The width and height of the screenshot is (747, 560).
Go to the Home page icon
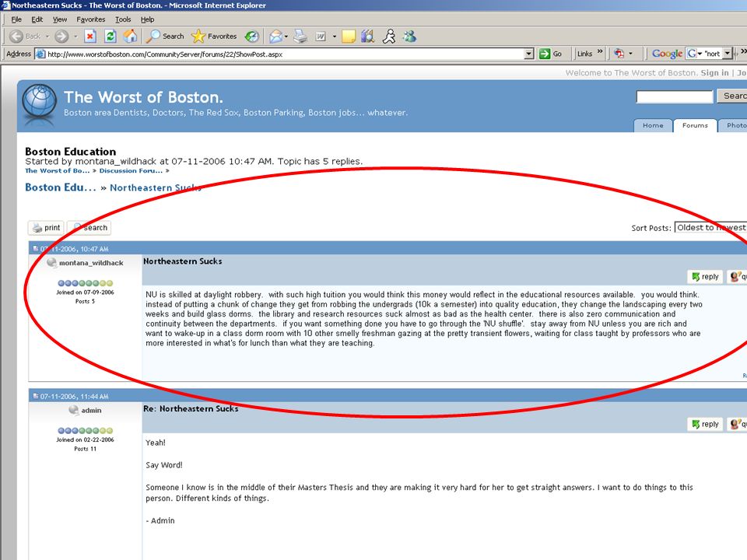pyautogui.click(x=130, y=37)
